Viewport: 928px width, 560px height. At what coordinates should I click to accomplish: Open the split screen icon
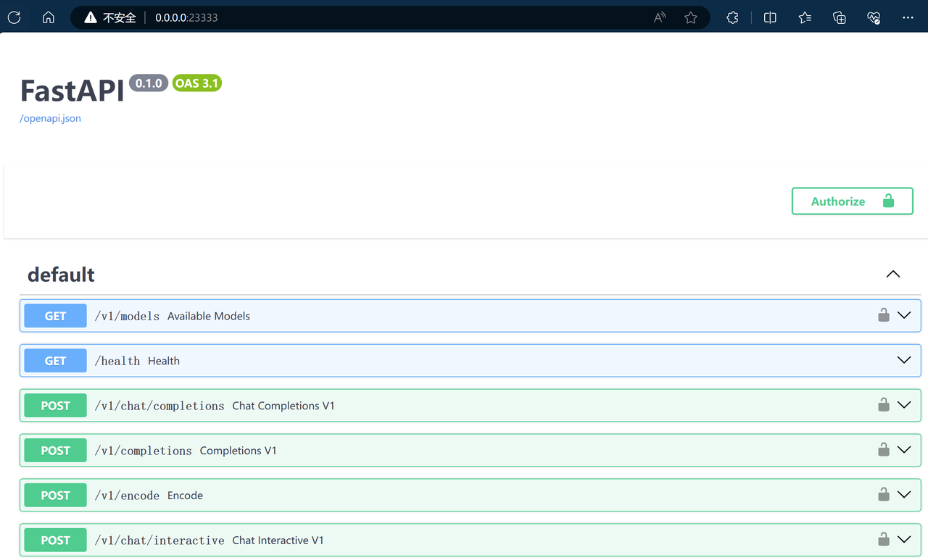[770, 17]
